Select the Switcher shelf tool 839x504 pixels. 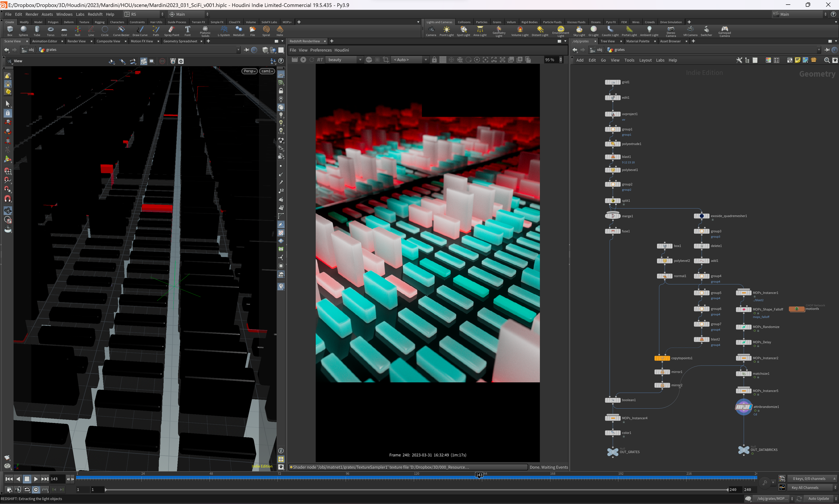click(706, 31)
